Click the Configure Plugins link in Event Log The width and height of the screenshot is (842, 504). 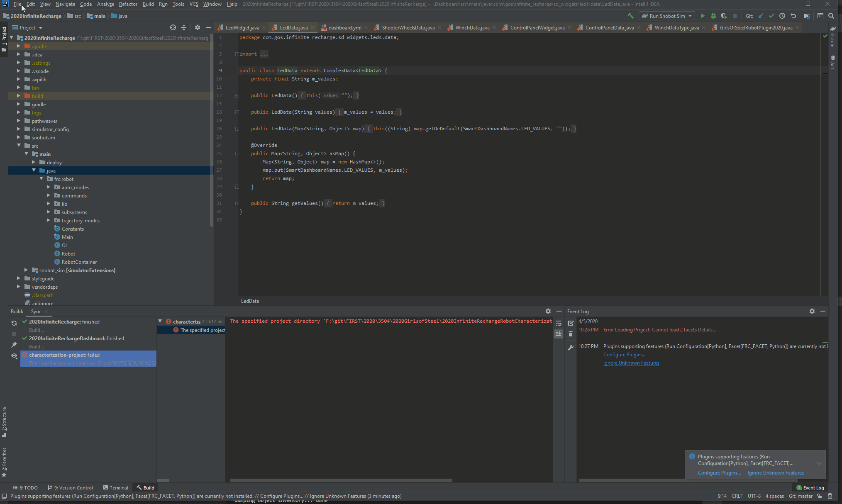tap(625, 355)
